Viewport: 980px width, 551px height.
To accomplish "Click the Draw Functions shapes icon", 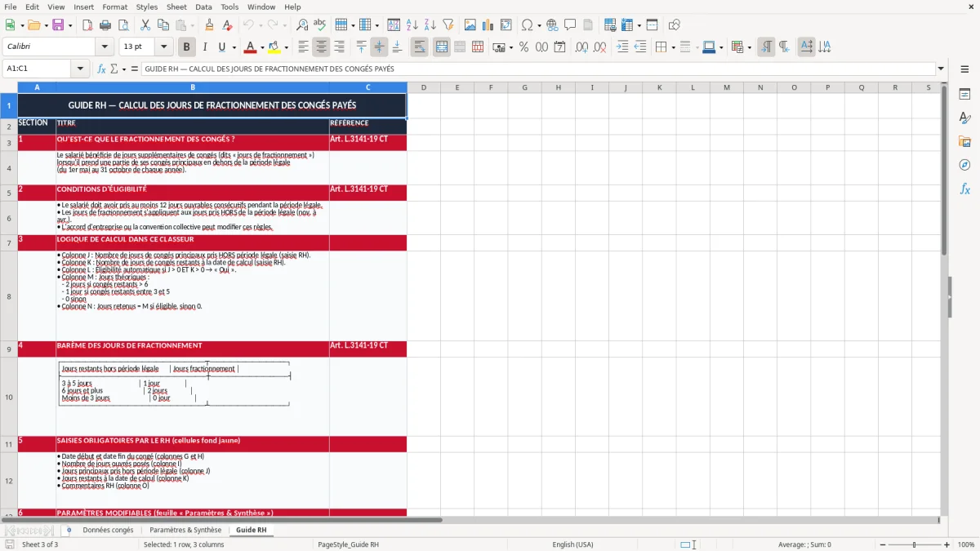I will tap(675, 25).
